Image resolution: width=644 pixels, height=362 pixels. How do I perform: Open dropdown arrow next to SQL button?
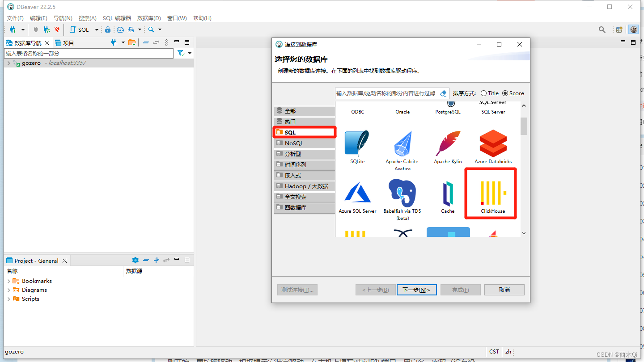tap(97, 30)
